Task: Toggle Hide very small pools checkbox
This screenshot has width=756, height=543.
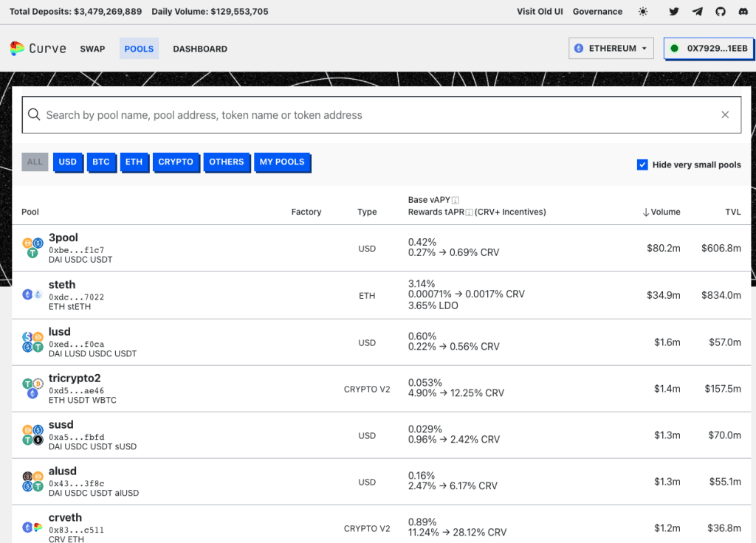Action: coord(642,165)
